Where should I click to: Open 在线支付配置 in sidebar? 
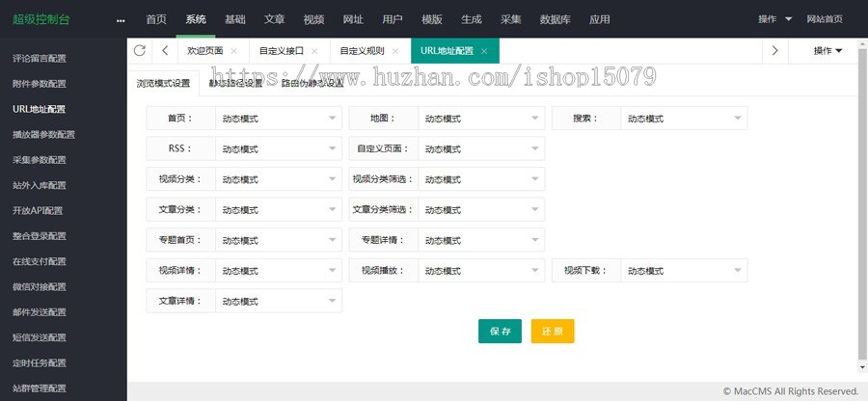(x=40, y=261)
